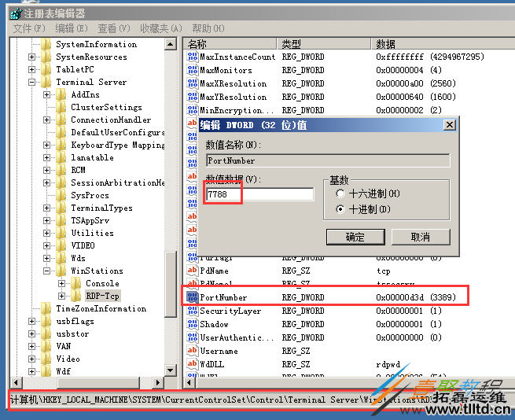Viewport: 515px width, 420px height.
Task: Click the PdName string value icon
Action: pyautogui.click(x=192, y=271)
